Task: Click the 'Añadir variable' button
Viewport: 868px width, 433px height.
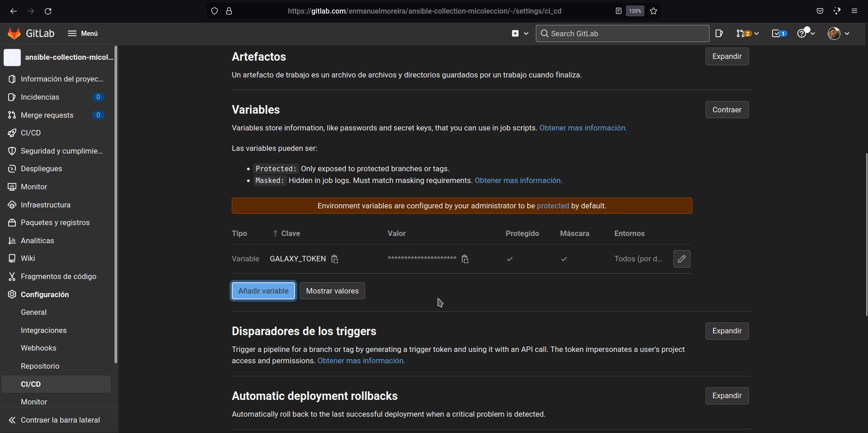Action: tap(263, 291)
